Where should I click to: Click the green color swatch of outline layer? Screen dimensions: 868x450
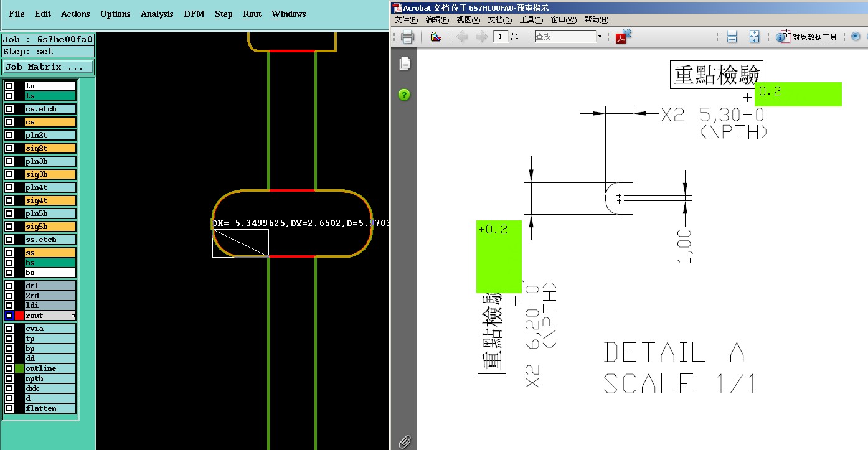tap(19, 368)
